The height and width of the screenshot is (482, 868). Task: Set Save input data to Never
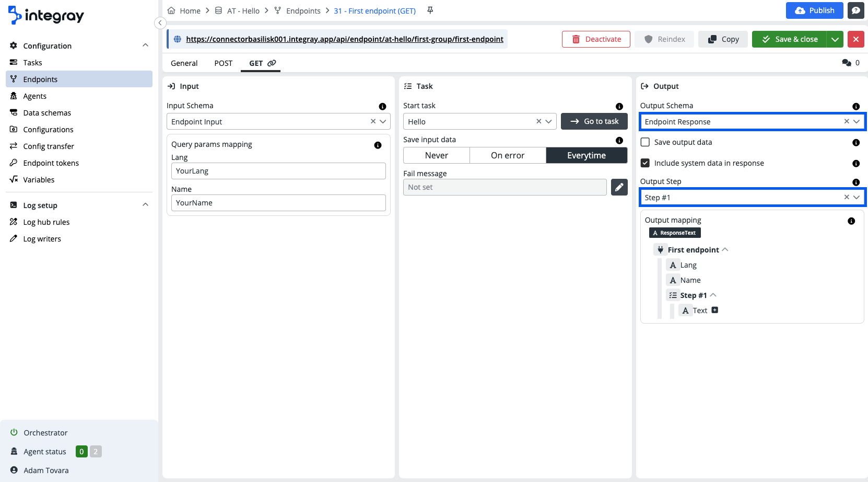coord(436,155)
